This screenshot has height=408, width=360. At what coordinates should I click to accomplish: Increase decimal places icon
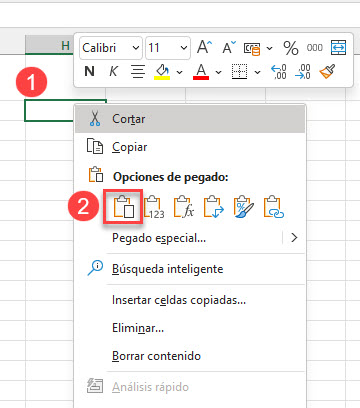(x=279, y=72)
